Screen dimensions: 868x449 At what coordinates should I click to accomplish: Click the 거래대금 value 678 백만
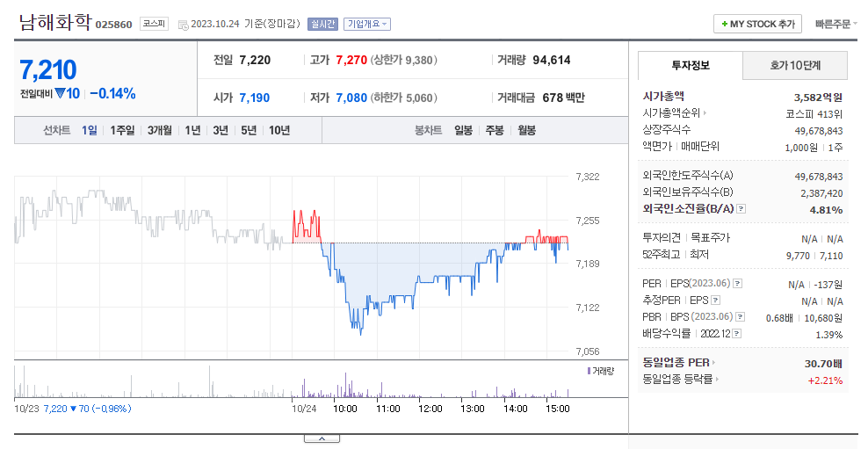point(563,98)
